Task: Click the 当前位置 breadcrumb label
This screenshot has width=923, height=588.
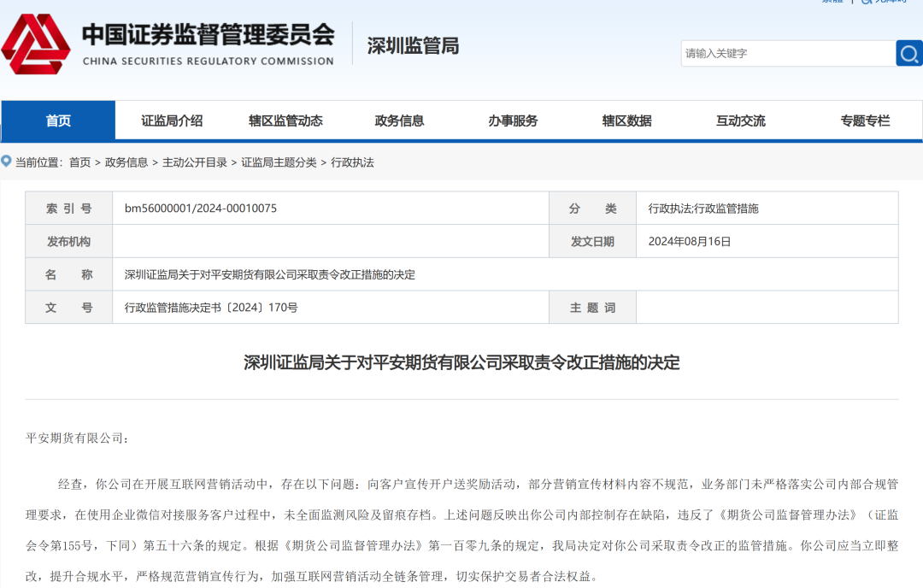Action: coord(38,162)
